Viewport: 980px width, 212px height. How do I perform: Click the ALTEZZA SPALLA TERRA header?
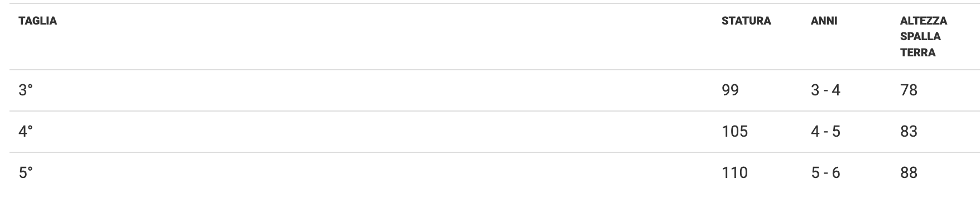click(923, 37)
